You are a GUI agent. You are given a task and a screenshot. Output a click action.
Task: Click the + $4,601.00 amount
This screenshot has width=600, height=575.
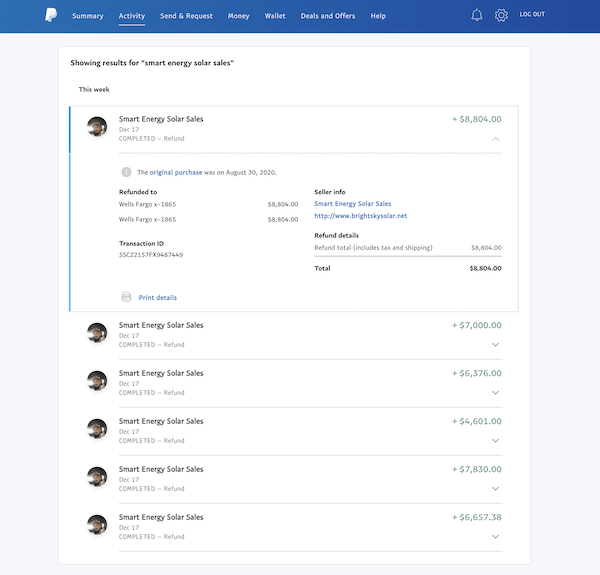point(476,421)
